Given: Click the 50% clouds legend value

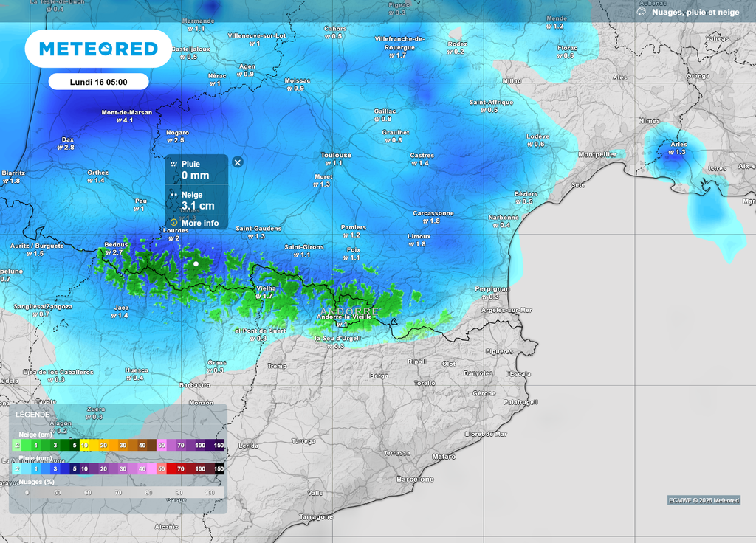Looking at the screenshot, I should 57,491.
